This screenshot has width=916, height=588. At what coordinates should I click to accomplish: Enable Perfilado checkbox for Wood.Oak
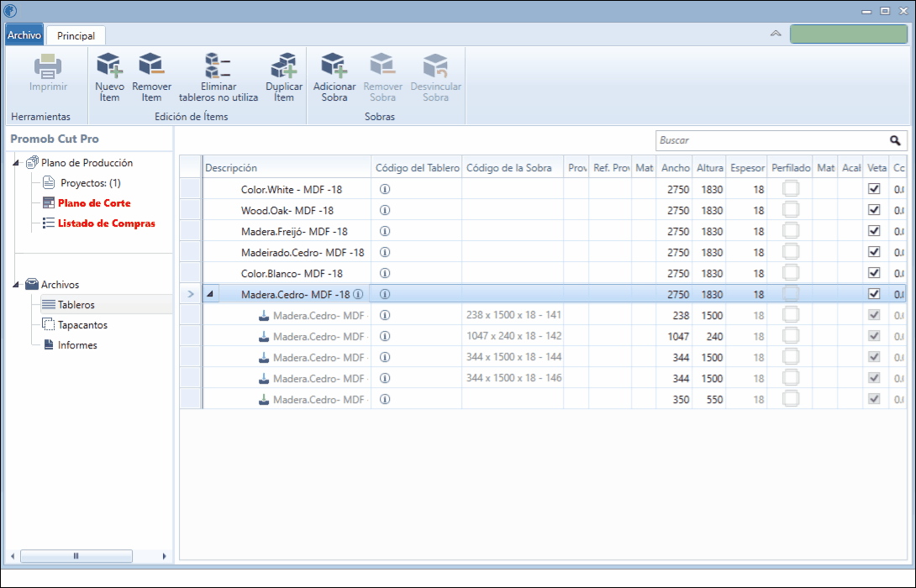click(791, 210)
